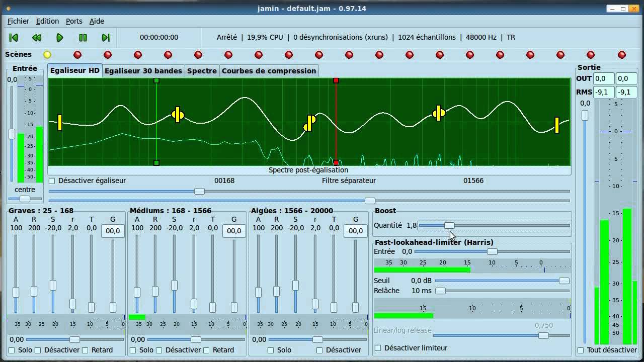Open the Fichier menu
This screenshot has height=362, width=644.
(x=18, y=21)
